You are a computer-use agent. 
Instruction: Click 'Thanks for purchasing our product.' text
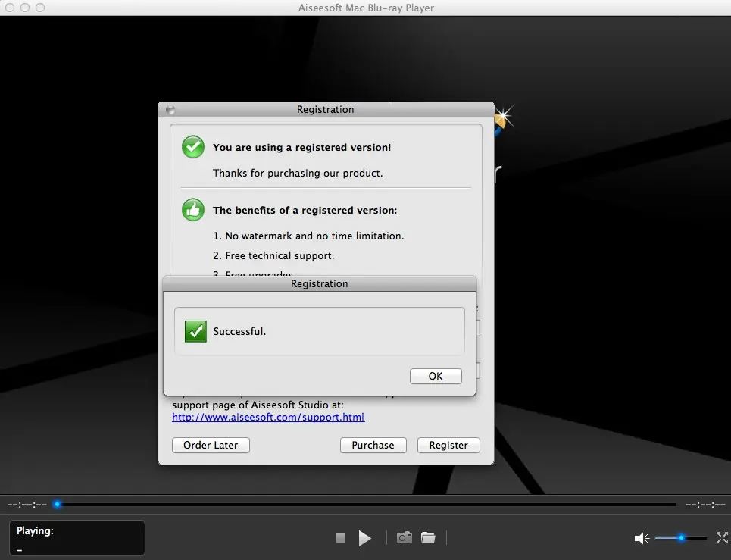[298, 173]
